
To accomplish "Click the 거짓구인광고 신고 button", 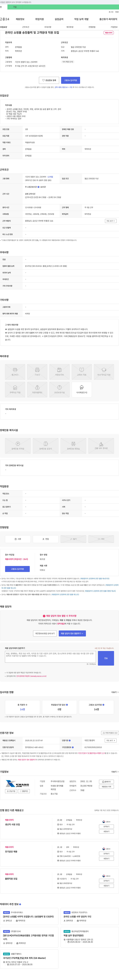I will (110, 733).
